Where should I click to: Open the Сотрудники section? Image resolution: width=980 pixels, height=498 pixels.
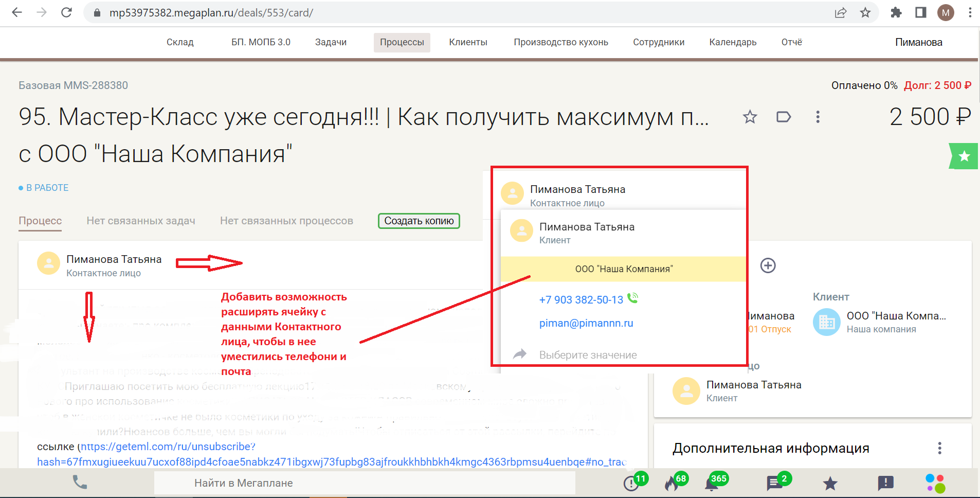point(659,42)
